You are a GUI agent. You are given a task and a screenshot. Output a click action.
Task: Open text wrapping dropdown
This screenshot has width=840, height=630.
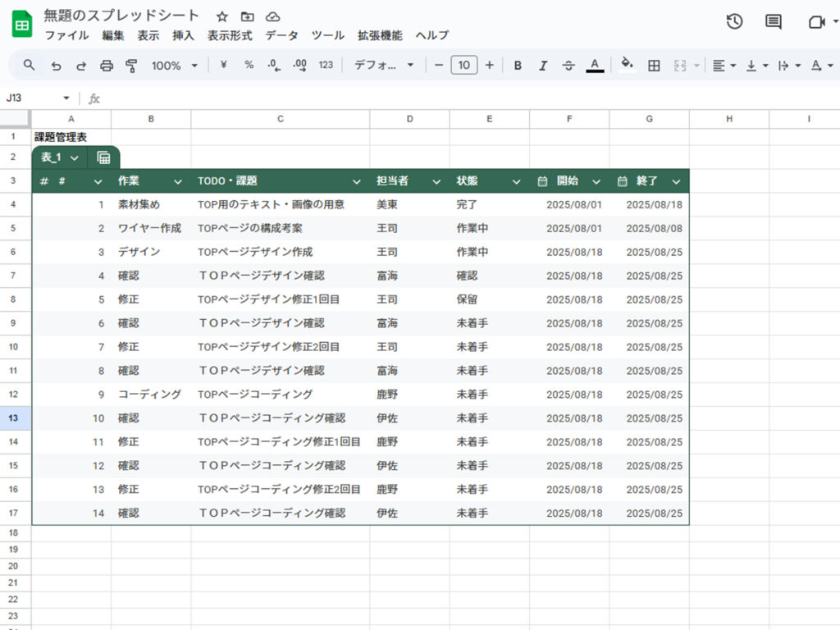coord(789,66)
